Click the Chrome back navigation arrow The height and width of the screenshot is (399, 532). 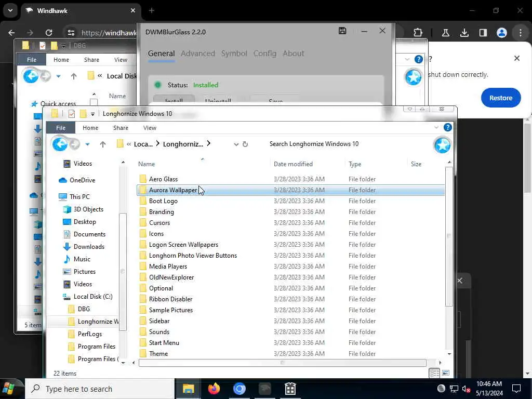tap(11, 33)
